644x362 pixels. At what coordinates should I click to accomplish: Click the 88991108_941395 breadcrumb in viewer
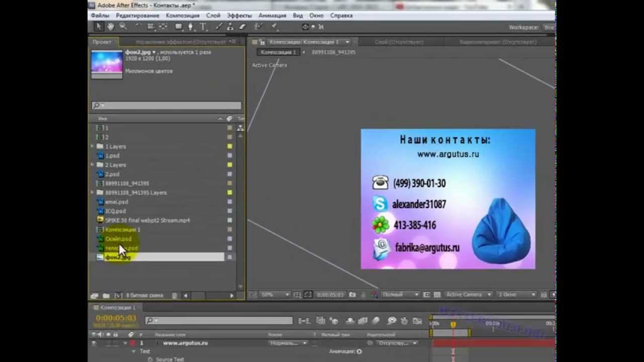tap(334, 52)
